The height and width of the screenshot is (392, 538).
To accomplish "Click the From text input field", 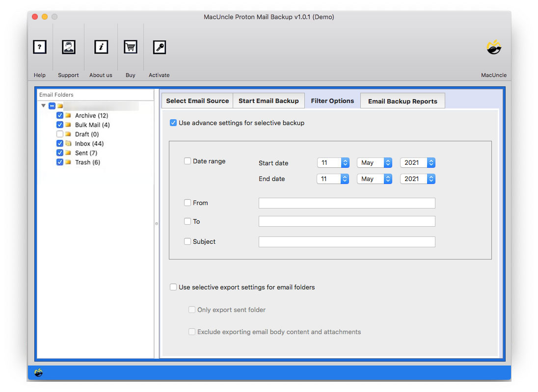I will [347, 203].
